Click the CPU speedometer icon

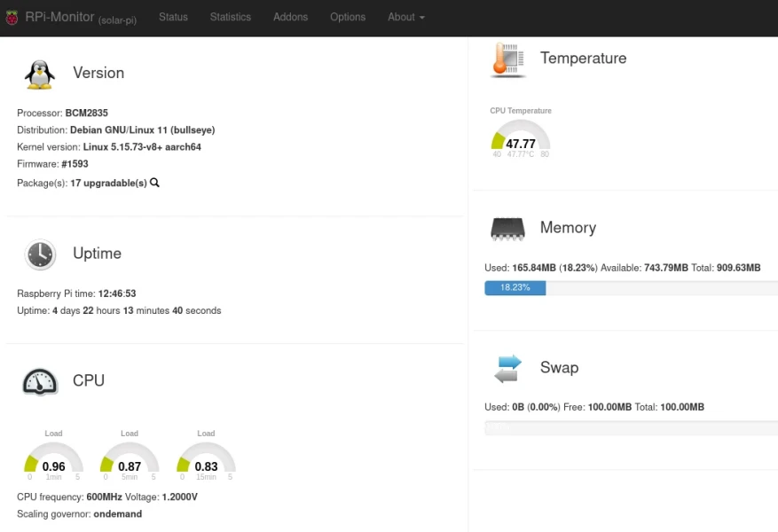(x=40, y=381)
